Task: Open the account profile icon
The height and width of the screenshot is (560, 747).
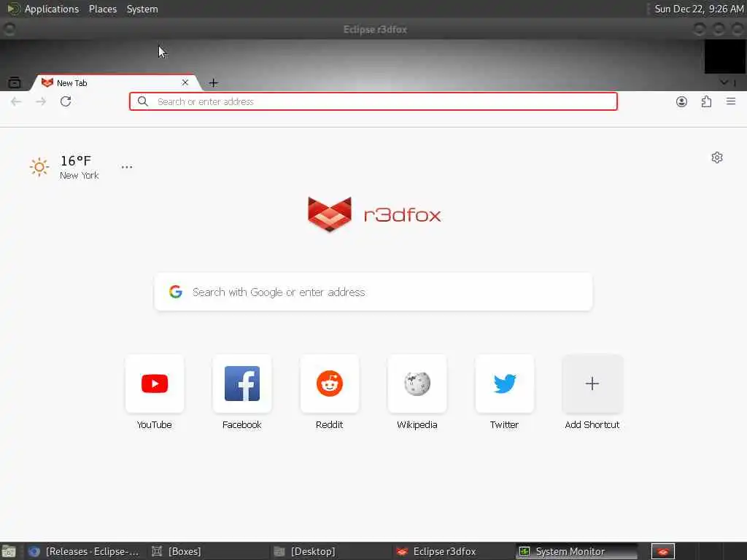Action: click(x=681, y=101)
